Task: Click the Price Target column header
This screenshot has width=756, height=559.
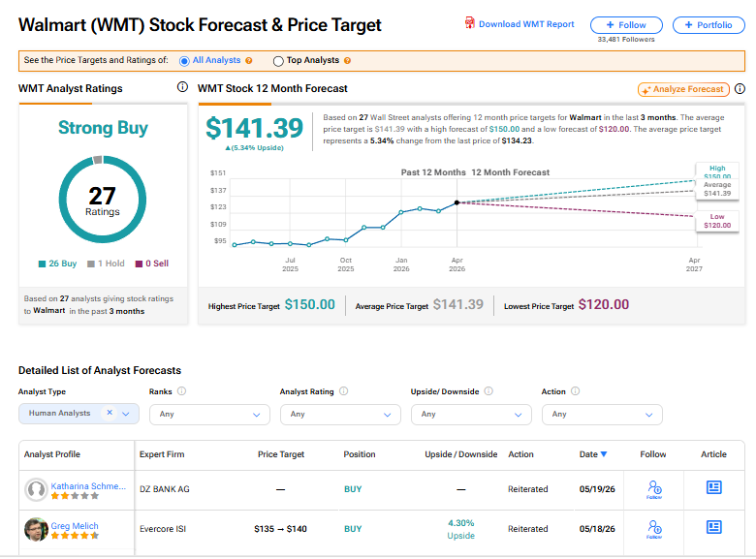Action: (x=281, y=454)
